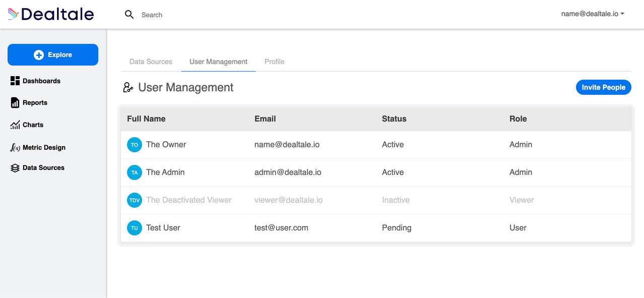This screenshot has height=298, width=644.
Task: Click the TDV avatar badge
Action: pyautogui.click(x=135, y=200)
